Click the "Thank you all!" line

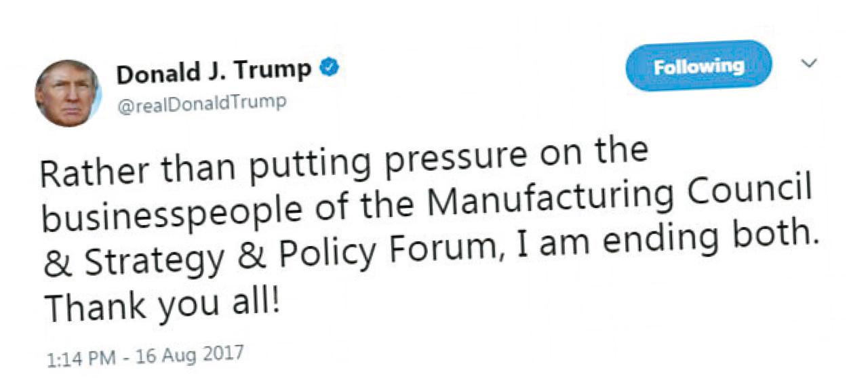pyautogui.click(x=161, y=304)
